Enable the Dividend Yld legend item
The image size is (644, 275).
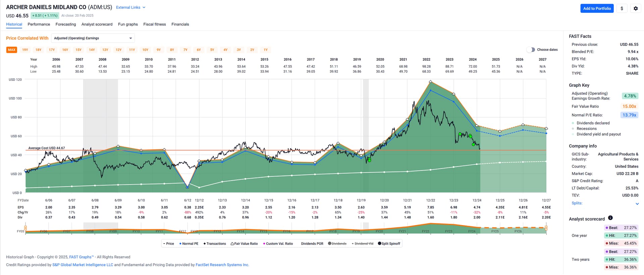pyautogui.click(x=362, y=244)
